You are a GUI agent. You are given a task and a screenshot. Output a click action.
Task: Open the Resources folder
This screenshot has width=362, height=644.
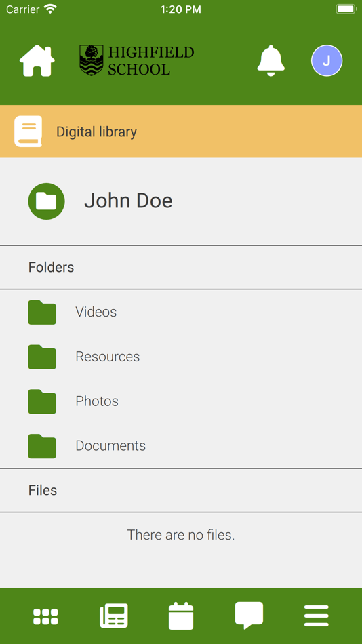click(181, 357)
